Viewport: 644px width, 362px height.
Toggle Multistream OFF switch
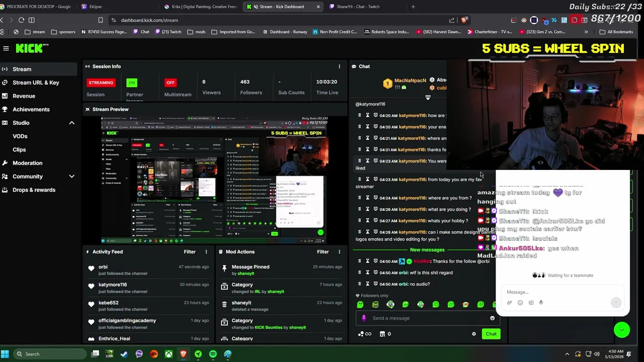[x=171, y=82]
